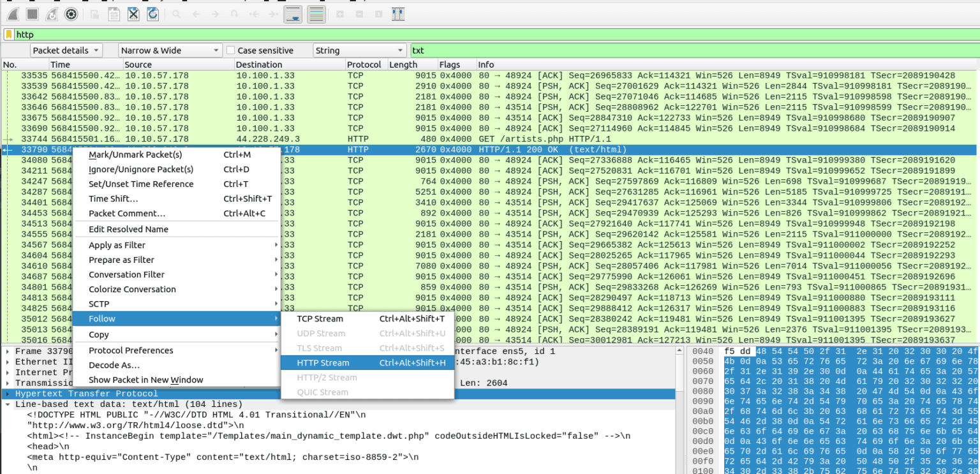Open capture options with the gear icon
The width and height of the screenshot is (980, 474).
(70, 13)
